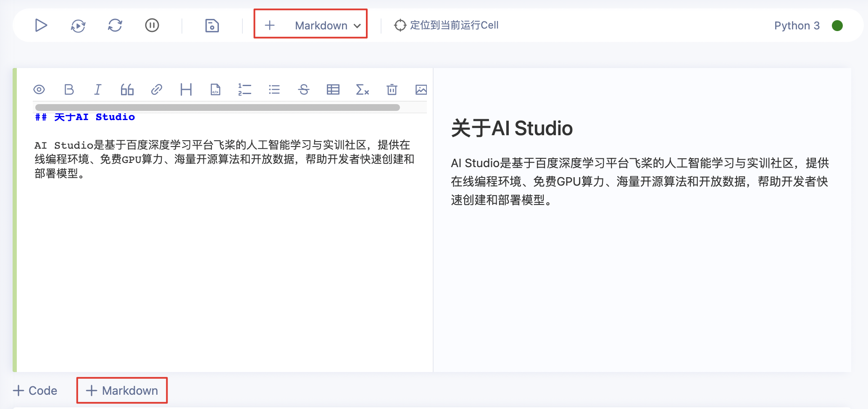Insert a heading

pos(186,89)
